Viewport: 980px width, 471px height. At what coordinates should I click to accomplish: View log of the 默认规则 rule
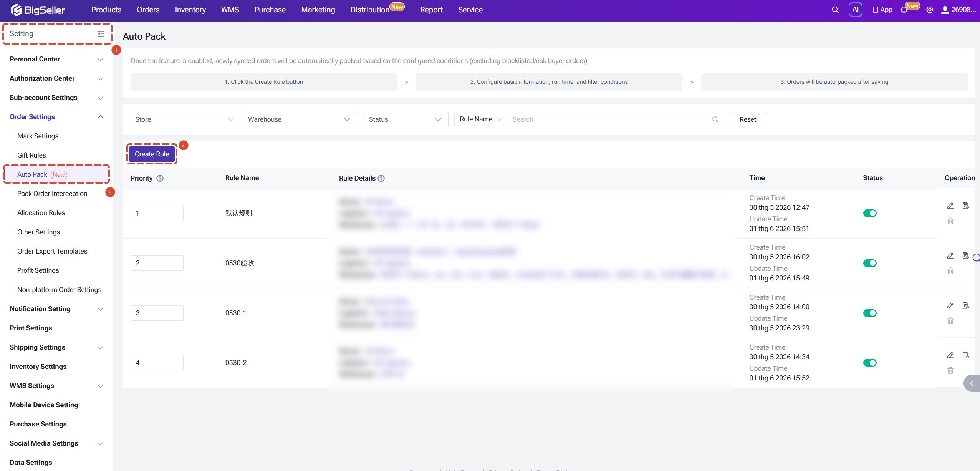coord(965,206)
